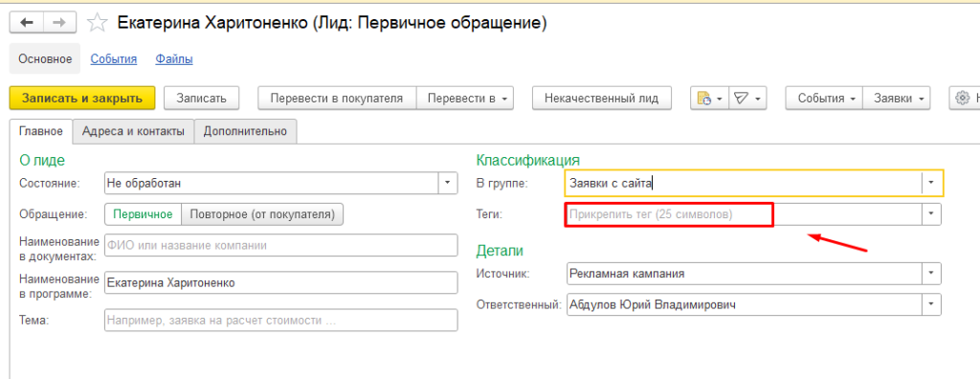
Task: Click the Записать button
Action: click(x=201, y=99)
